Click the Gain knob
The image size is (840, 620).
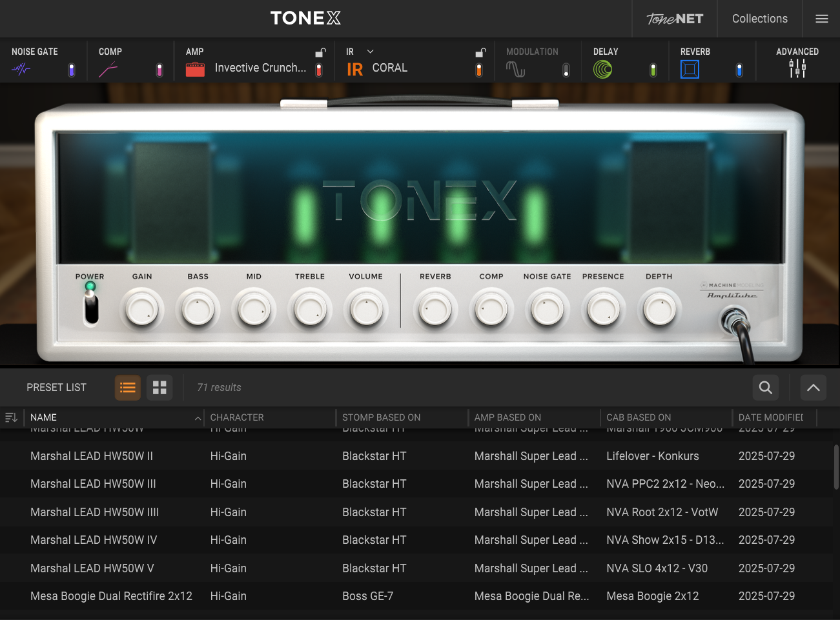142,310
